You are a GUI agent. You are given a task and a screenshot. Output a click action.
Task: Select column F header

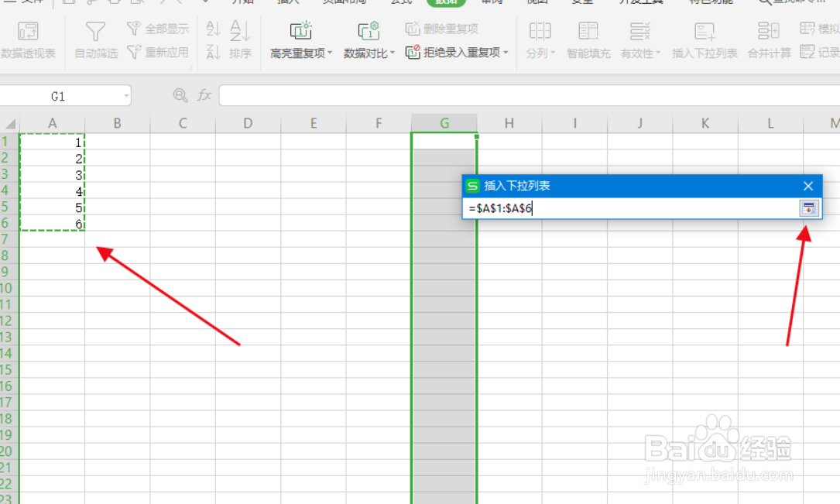379,124
